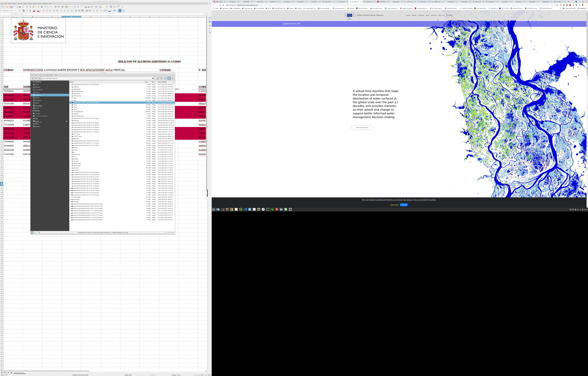Click the Insert Chart toolbar icon
Viewport: 588px width, 376px height.
(x=89, y=7)
